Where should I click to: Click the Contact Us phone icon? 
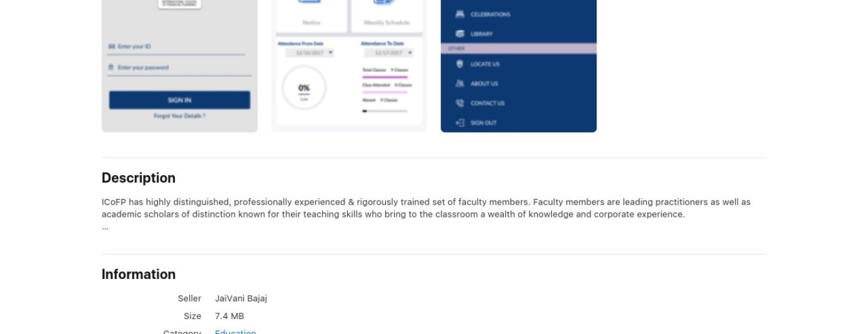pyautogui.click(x=459, y=103)
